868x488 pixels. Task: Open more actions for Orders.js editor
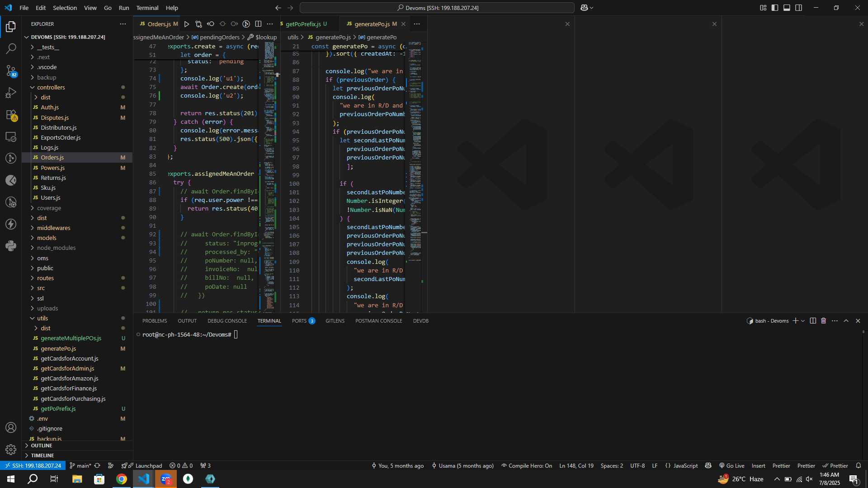click(270, 24)
